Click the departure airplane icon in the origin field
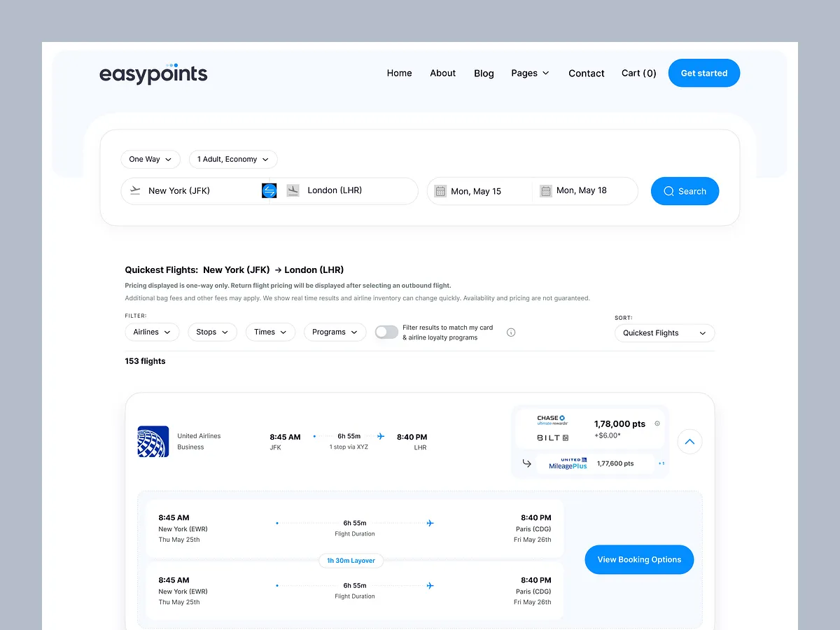 [134, 190]
